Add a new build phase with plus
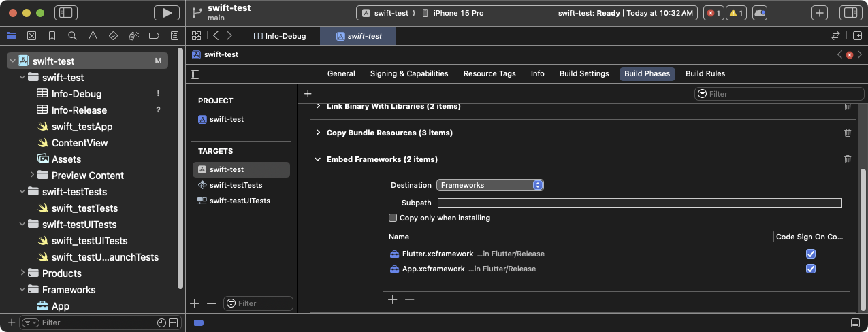The width and height of the screenshot is (868, 332). 308,94
